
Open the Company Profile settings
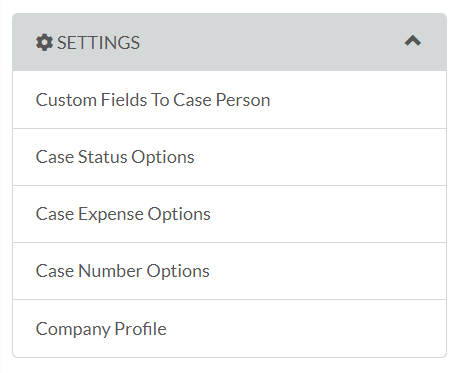[229, 329]
